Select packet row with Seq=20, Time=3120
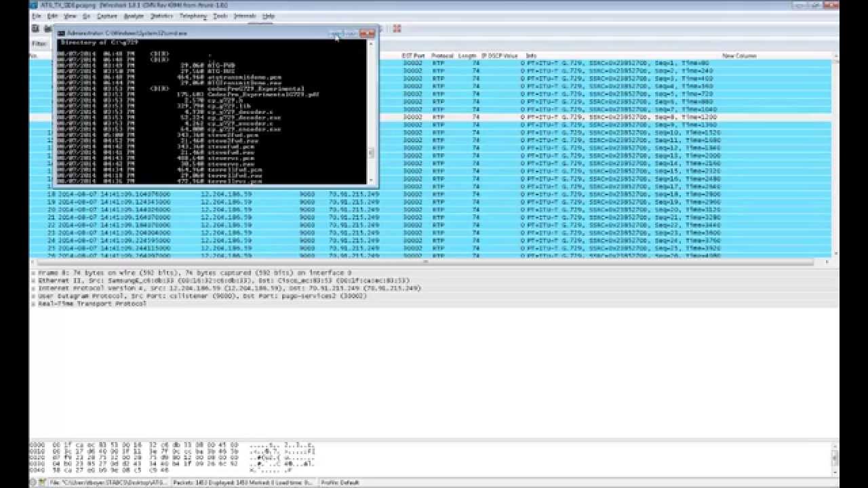 [x=431, y=209]
